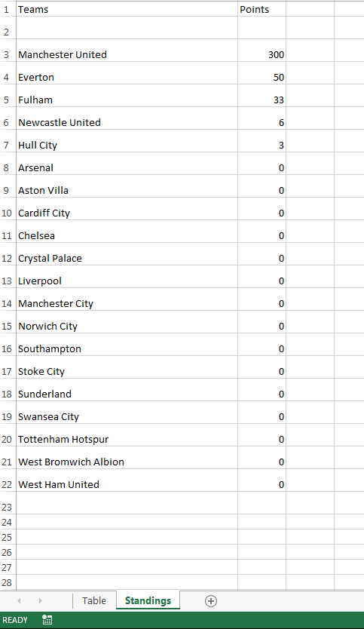This screenshot has width=364, height=629.
Task: Select the Standings sheet tab
Action: pos(148,600)
